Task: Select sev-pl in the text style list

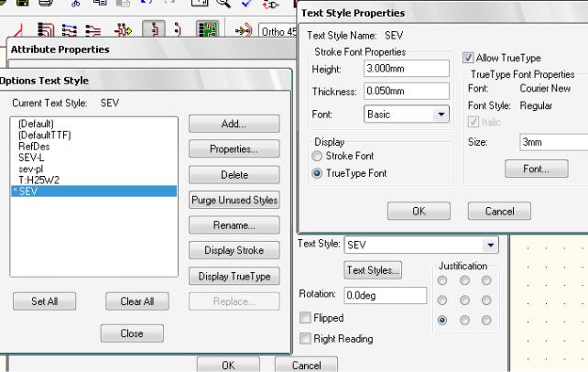Action: [93, 169]
